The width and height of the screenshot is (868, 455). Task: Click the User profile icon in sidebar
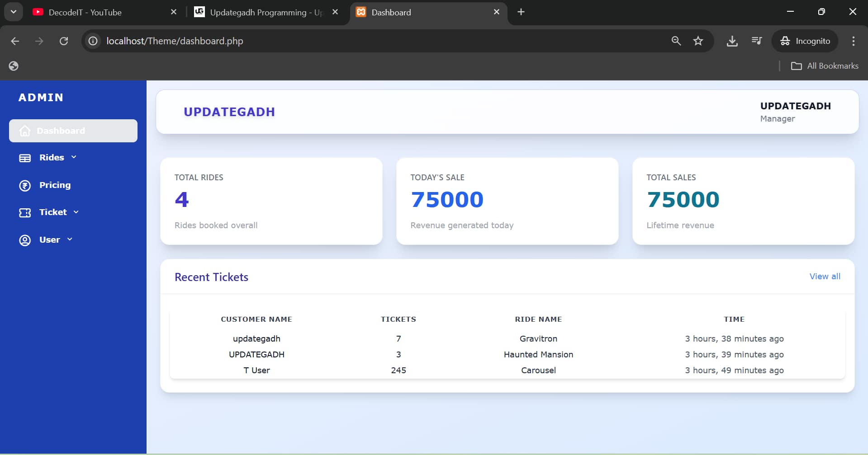point(25,240)
